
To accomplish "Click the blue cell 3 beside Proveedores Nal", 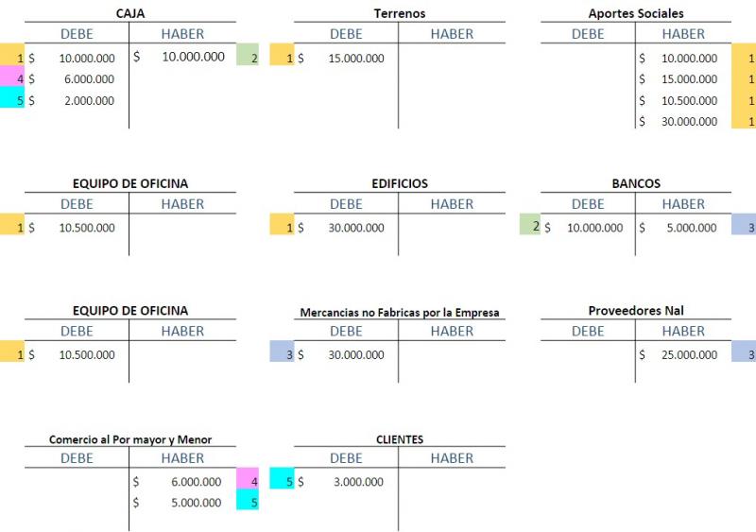I will (744, 354).
